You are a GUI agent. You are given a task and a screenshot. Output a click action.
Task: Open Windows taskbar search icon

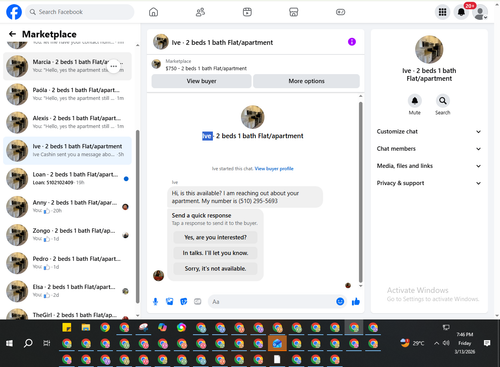click(28, 343)
